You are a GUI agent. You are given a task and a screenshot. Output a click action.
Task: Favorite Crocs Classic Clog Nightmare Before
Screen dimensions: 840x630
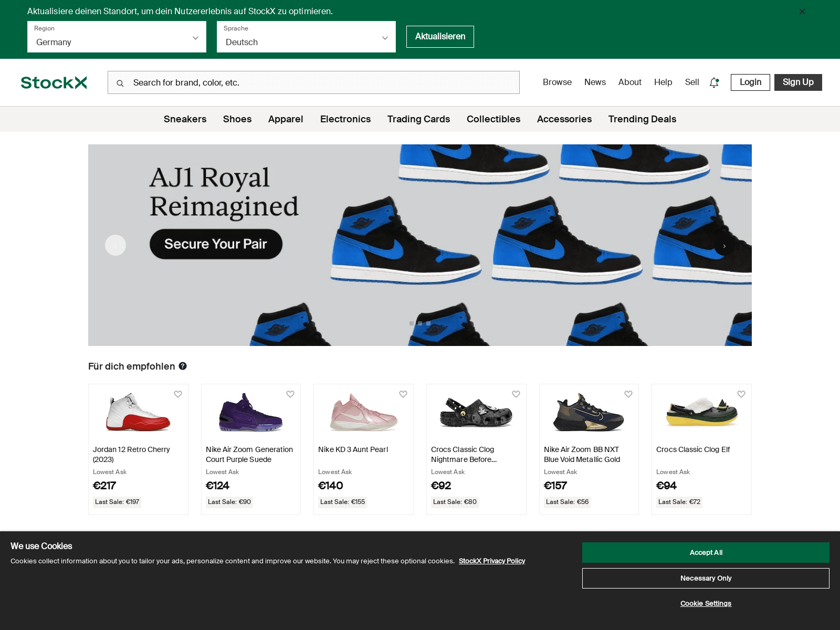[x=516, y=394]
